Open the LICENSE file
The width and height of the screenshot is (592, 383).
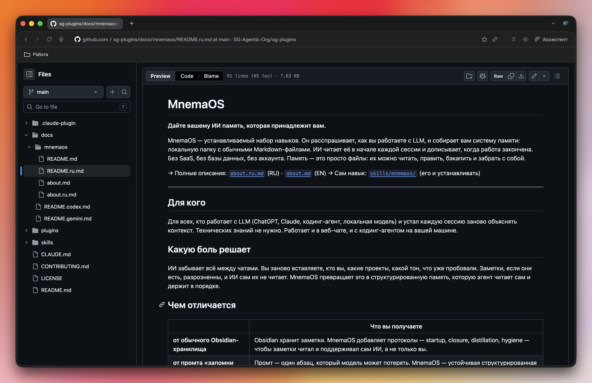(x=51, y=278)
